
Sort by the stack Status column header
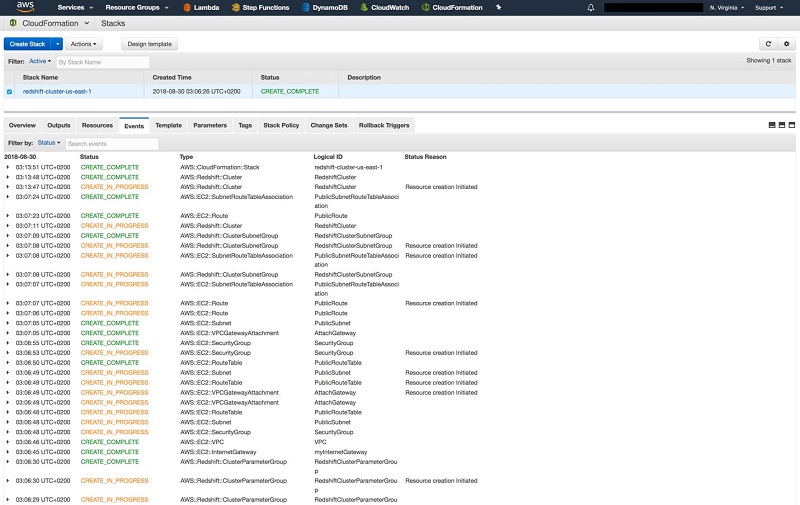[x=270, y=78]
